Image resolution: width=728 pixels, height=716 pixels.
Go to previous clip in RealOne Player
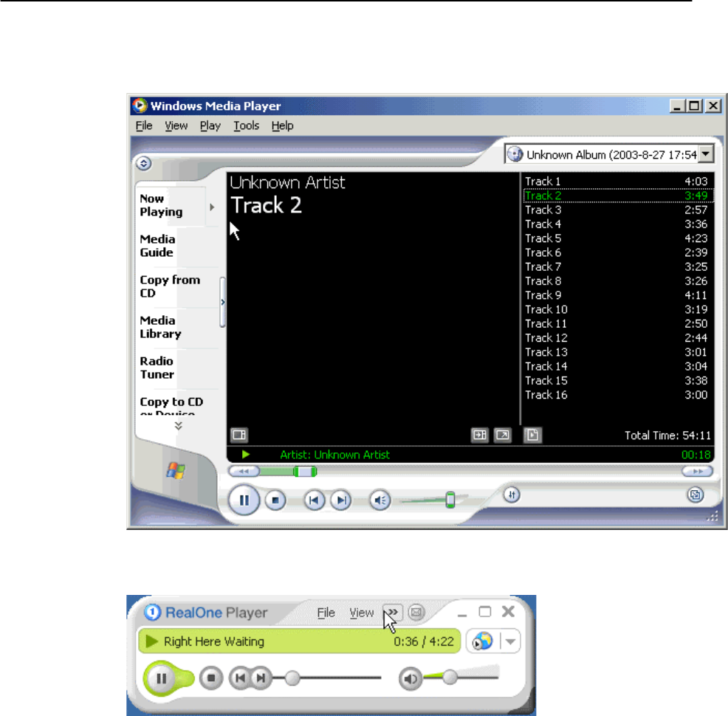pyautogui.click(x=240, y=678)
